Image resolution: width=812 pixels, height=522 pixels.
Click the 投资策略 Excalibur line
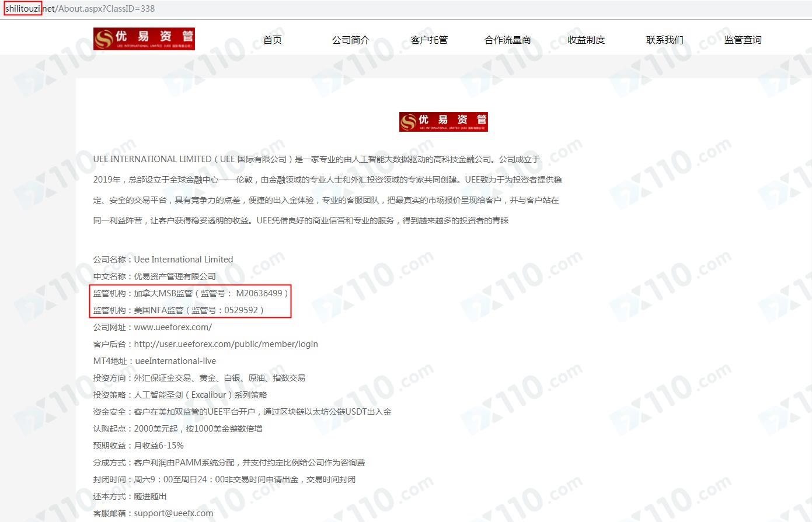click(180, 395)
